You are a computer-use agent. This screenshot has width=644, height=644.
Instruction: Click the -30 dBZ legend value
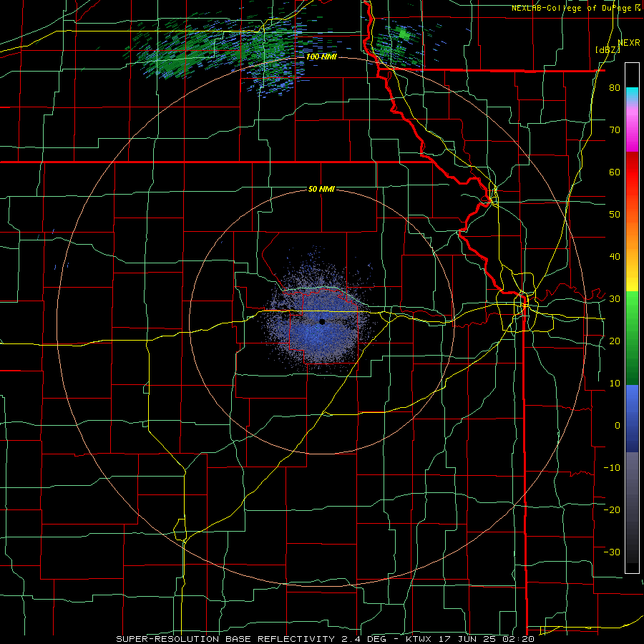tap(612, 552)
